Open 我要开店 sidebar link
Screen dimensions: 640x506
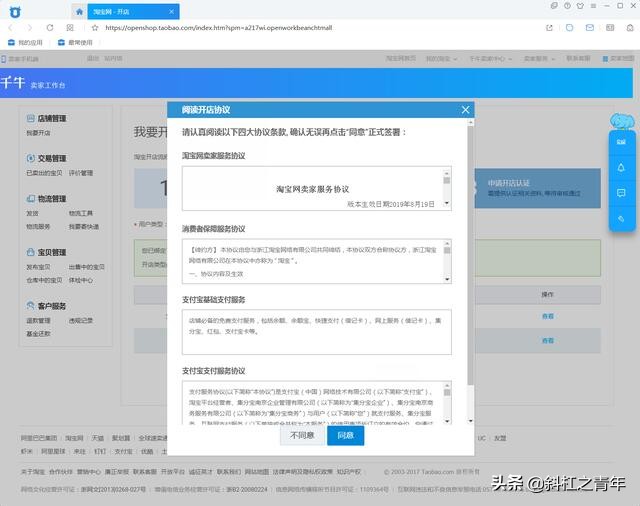pyautogui.click(x=38, y=133)
